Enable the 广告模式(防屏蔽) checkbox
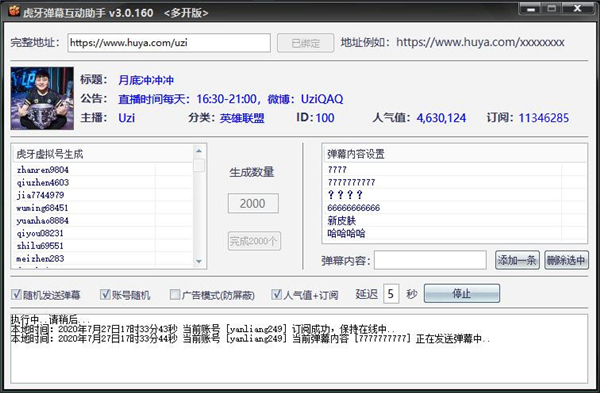The height and width of the screenshot is (393, 600). [x=175, y=294]
